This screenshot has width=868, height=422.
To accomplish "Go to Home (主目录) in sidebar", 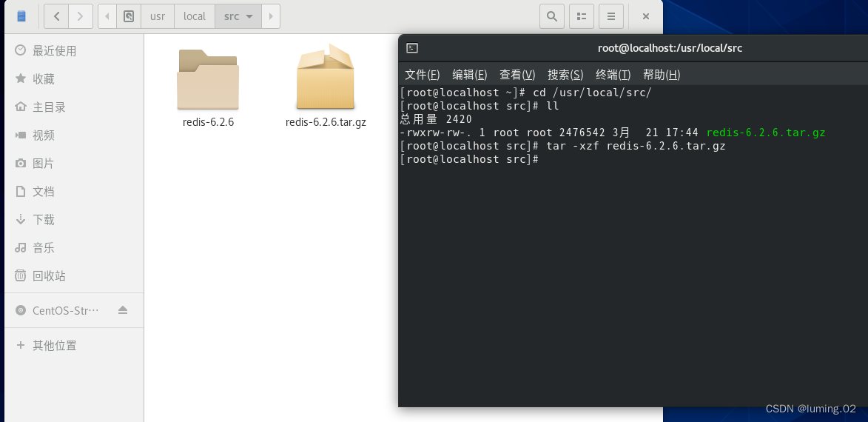I will pyautogui.click(x=73, y=107).
